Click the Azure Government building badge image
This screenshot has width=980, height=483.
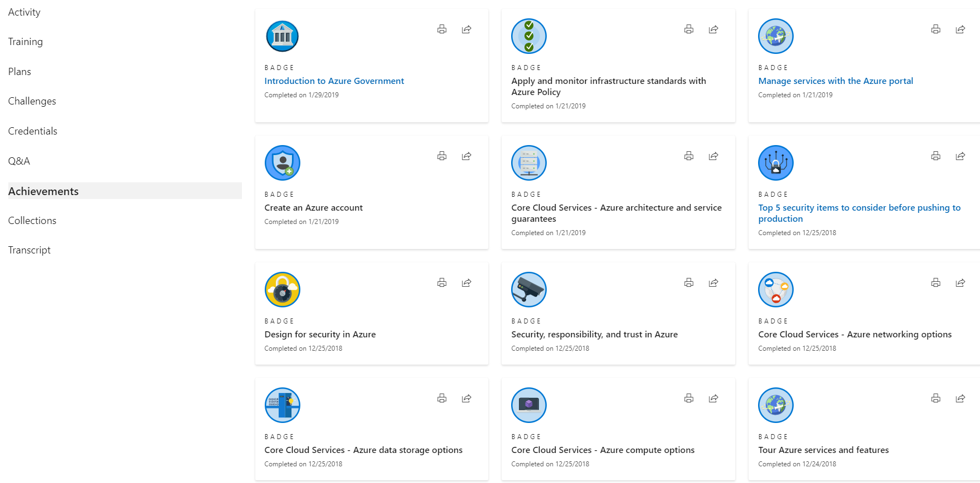point(283,36)
